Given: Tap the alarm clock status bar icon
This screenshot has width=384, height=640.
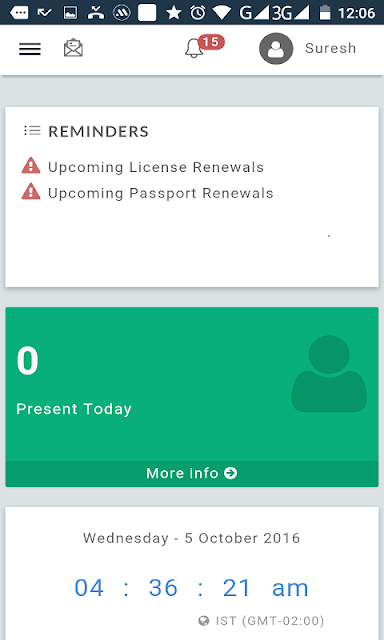Looking at the screenshot, I should [198, 13].
